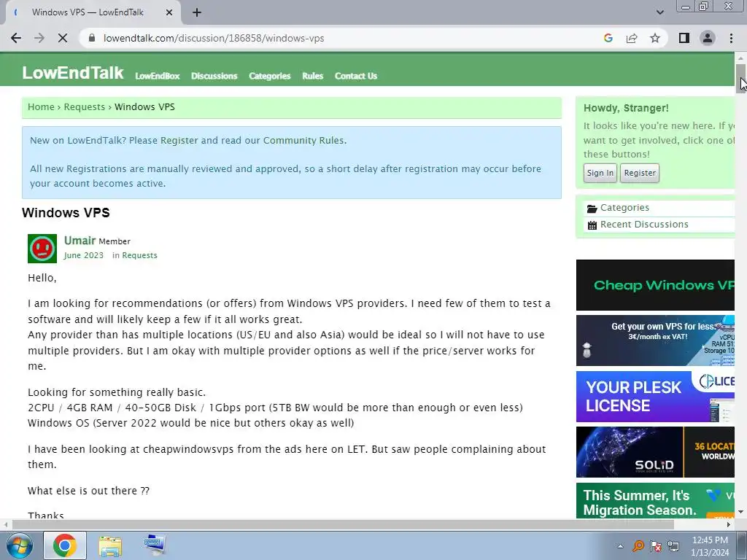The image size is (747, 560).
Task: Click the Categories folder icon
Action: click(592, 209)
